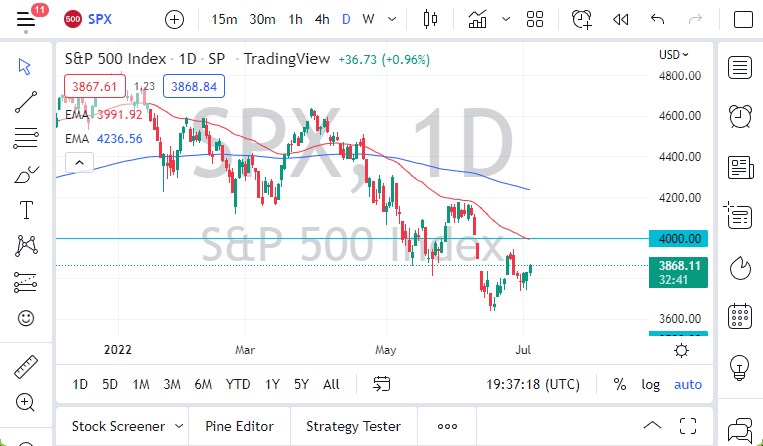This screenshot has height=446, width=763.
Task: Select the measure ruler tool
Action: [26, 365]
